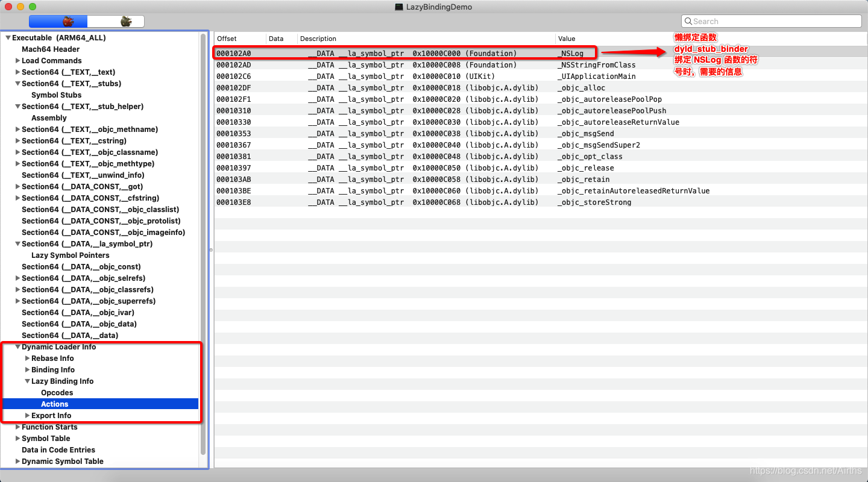Select the _objc_autoreleaseReturnValue row
The width and height of the screenshot is (868, 482).
point(541,122)
